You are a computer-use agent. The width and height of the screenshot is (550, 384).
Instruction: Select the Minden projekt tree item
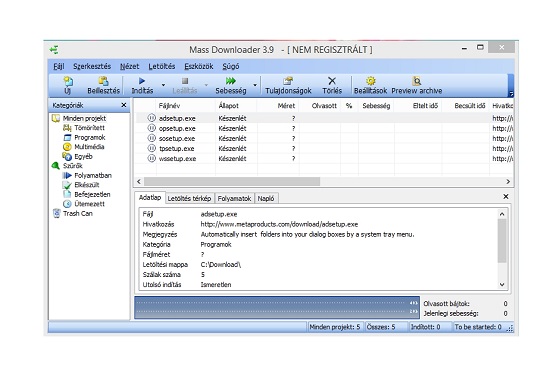[x=84, y=119]
